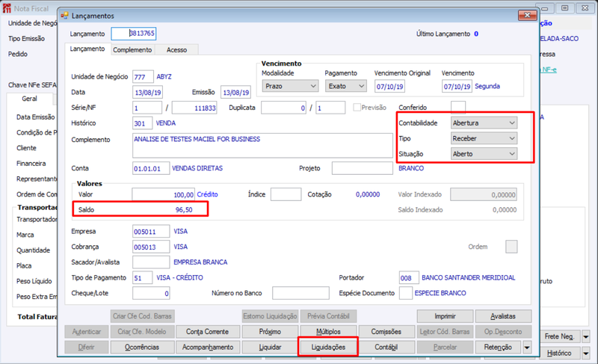
Task: Click the Projeto field
Action: tap(363, 168)
